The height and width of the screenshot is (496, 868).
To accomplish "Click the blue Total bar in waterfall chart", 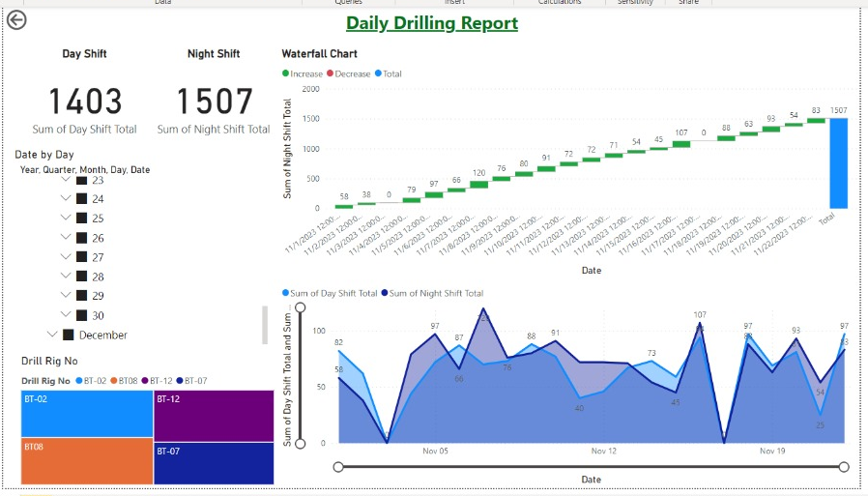I will [x=838, y=162].
